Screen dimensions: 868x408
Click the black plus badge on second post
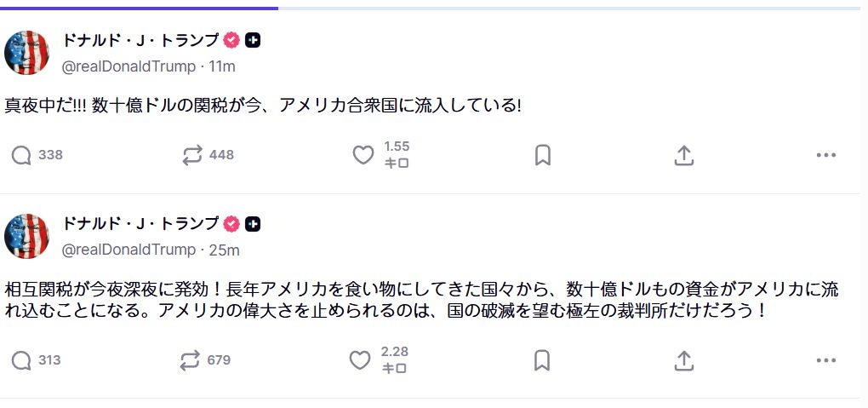pos(253,224)
